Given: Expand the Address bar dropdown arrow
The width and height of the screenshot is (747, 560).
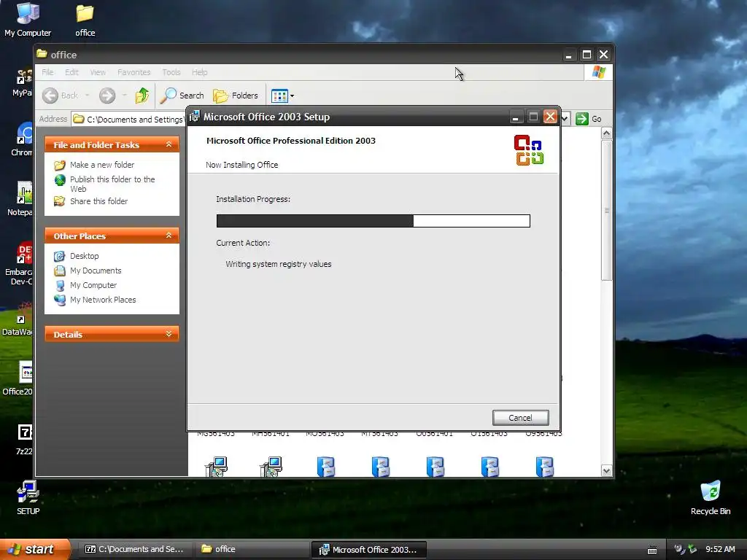Looking at the screenshot, I should (565, 119).
